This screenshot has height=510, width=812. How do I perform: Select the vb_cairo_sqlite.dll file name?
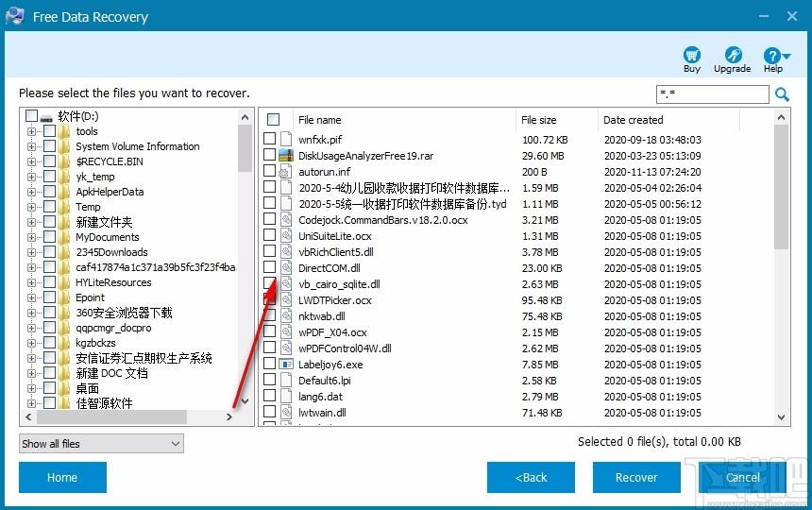(x=339, y=284)
